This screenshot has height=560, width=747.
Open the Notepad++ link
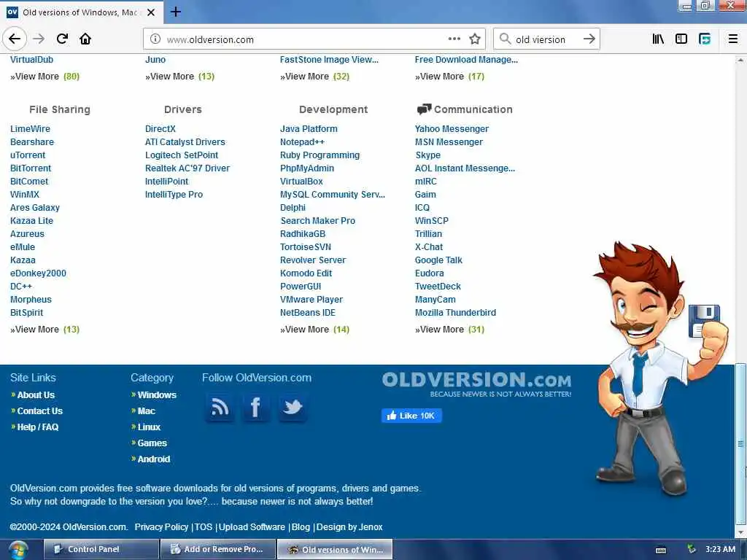coord(302,142)
